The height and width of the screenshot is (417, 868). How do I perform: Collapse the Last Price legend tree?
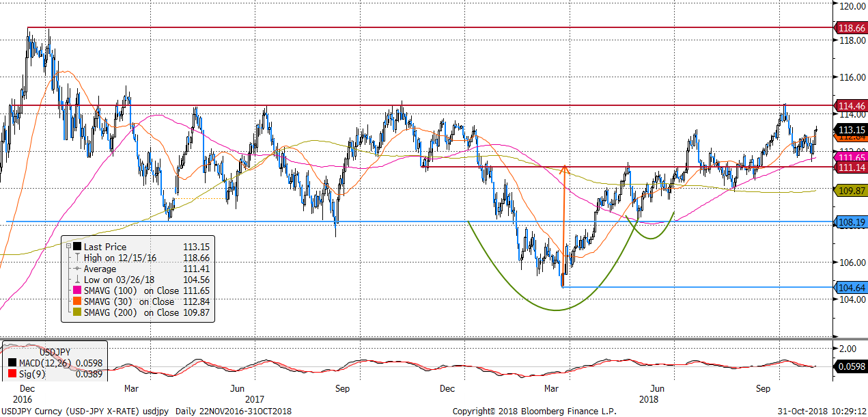click(68, 246)
